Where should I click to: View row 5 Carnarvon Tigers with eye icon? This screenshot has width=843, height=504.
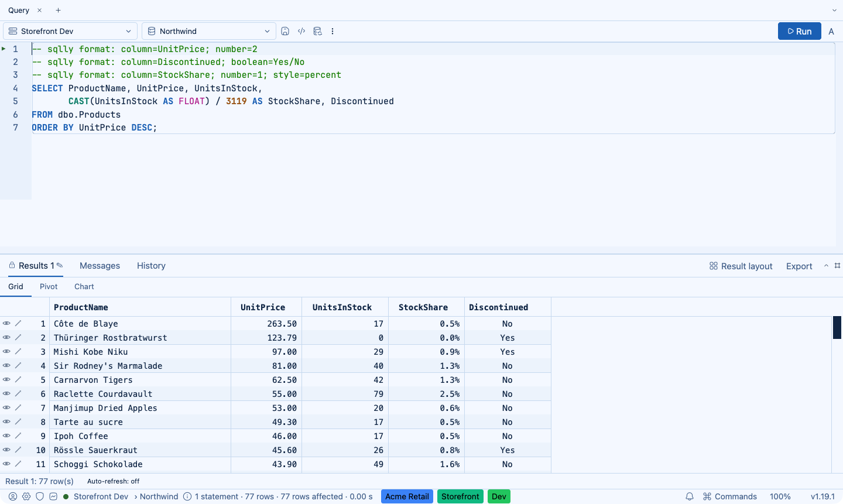point(6,379)
